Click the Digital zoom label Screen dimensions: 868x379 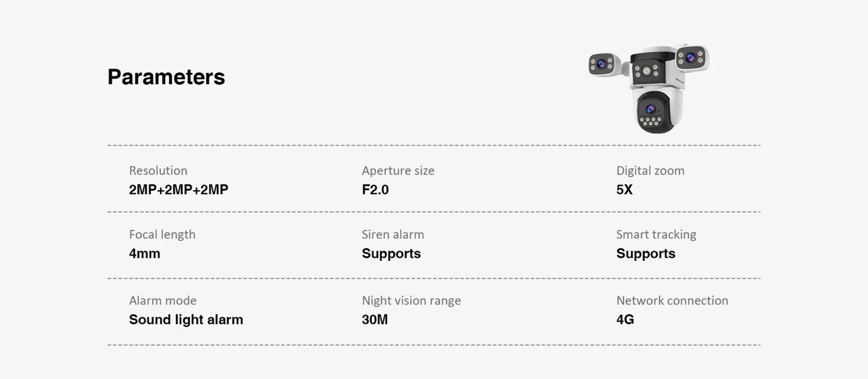click(x=650, y=171)
